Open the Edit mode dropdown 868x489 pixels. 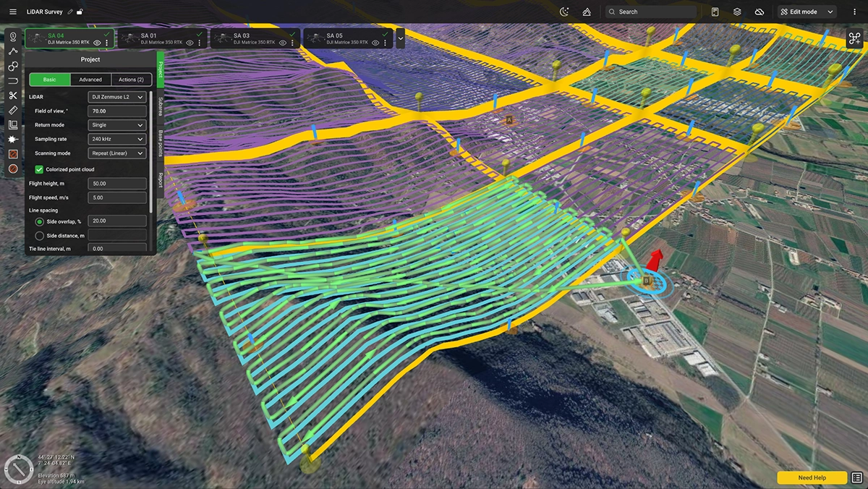807,12
